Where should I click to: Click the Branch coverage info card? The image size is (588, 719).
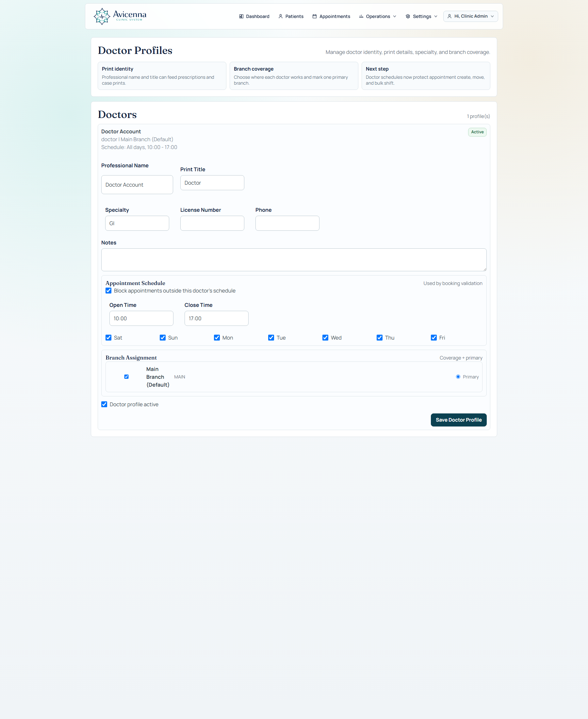coord(294,76)
